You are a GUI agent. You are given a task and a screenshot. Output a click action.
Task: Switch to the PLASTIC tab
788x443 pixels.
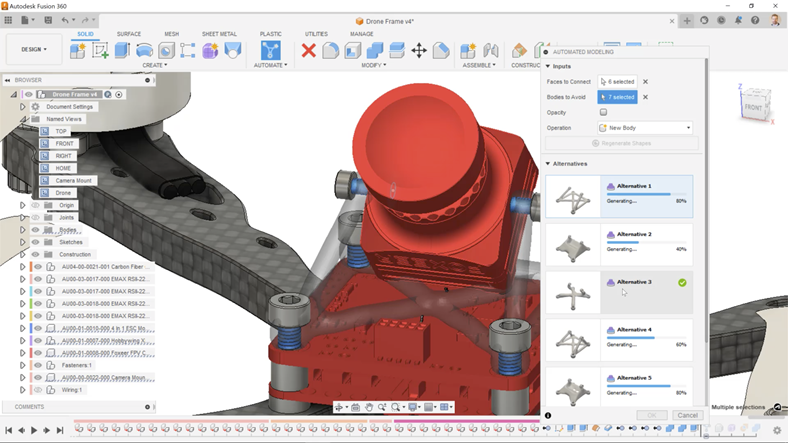(x=270, y=34)
